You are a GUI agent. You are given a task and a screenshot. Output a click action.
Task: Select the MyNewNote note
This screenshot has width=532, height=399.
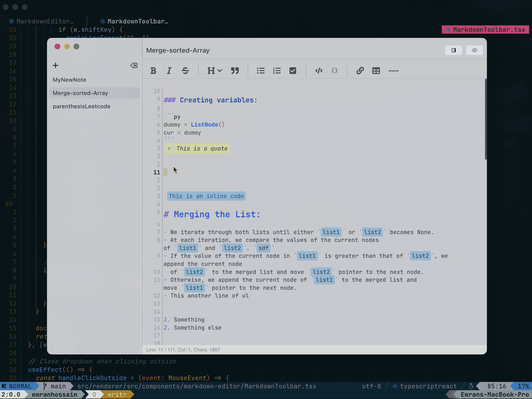click(70, 80)
